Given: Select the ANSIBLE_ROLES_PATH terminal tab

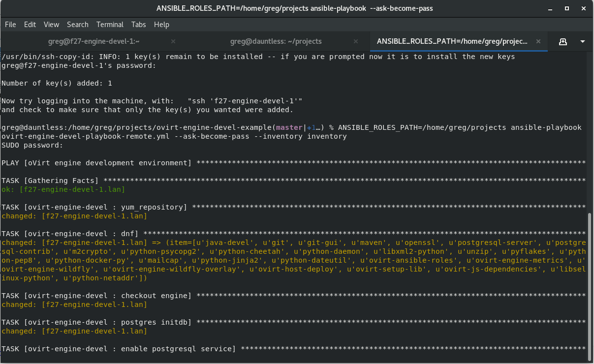Looking at the screenshot, I should pos(452,42).
